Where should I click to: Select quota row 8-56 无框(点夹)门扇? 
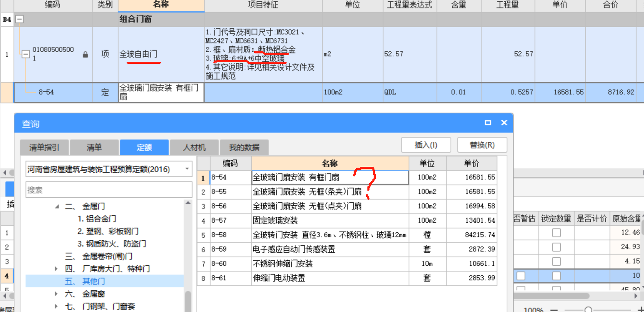tap(347, 206)
